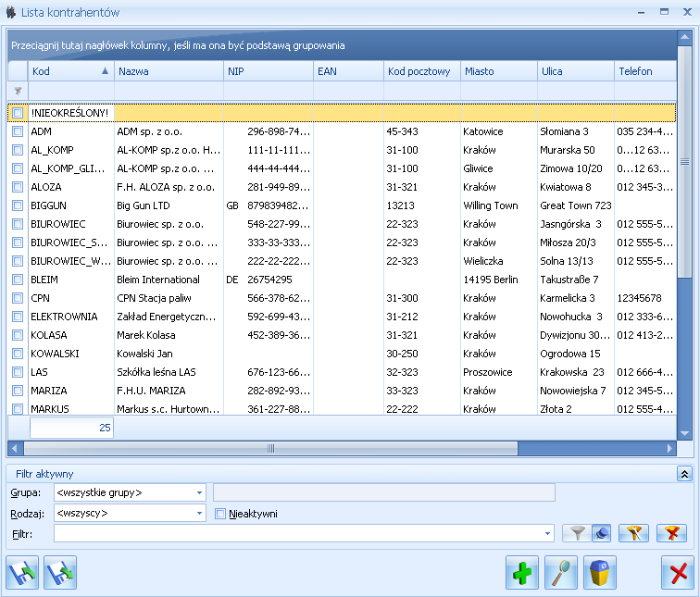The height and width of the screenshot is (597, 700).
Task: Sort by Kod pocztowy column header
Action: coord(422,71)
